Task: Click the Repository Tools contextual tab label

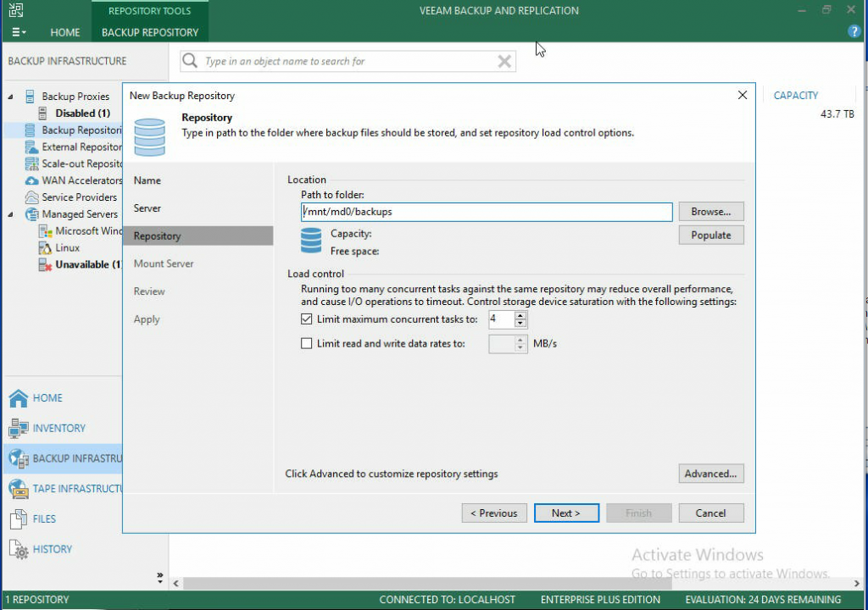Action: point(149,10)
